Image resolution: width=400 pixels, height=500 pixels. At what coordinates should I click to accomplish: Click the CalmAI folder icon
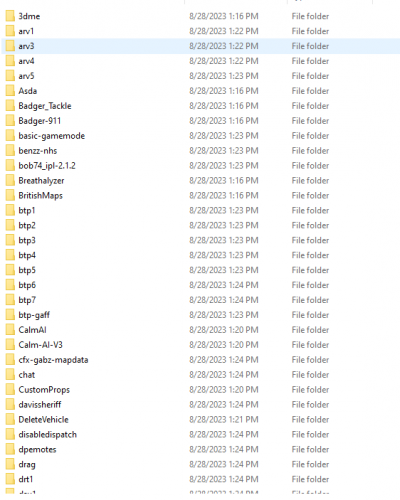pyautogui.click(x=10, y=330)
